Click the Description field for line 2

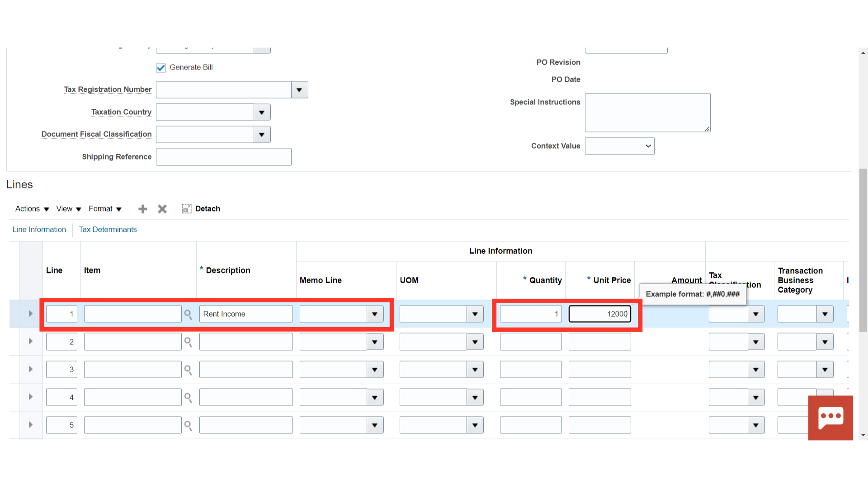tap(246, 342)
